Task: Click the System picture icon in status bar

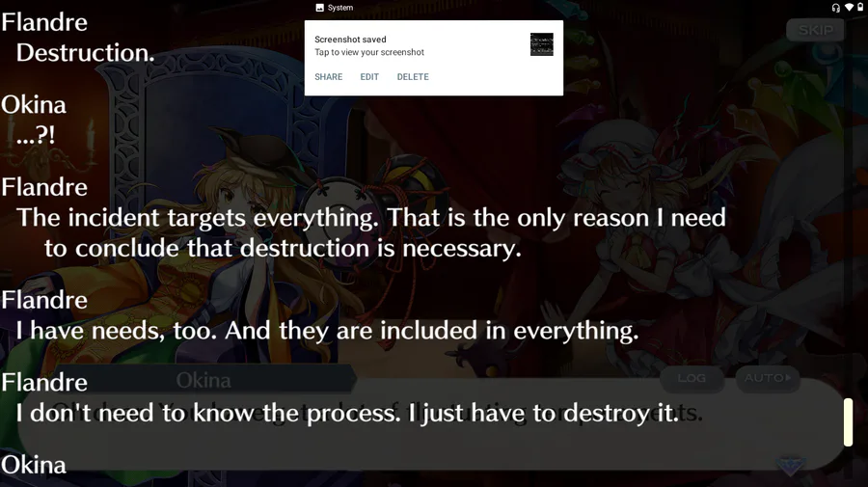Action: point(319,8)
